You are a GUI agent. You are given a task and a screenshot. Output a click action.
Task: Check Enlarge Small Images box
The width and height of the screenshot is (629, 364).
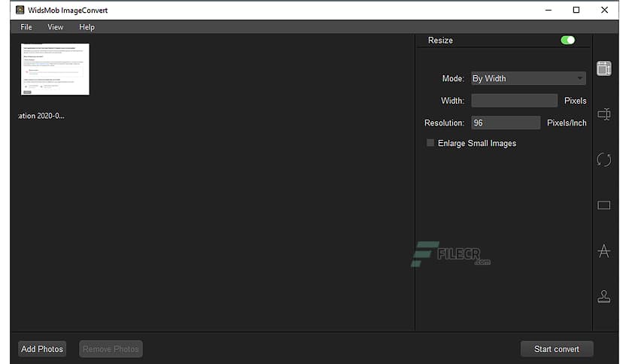click(x=430, y=143)
